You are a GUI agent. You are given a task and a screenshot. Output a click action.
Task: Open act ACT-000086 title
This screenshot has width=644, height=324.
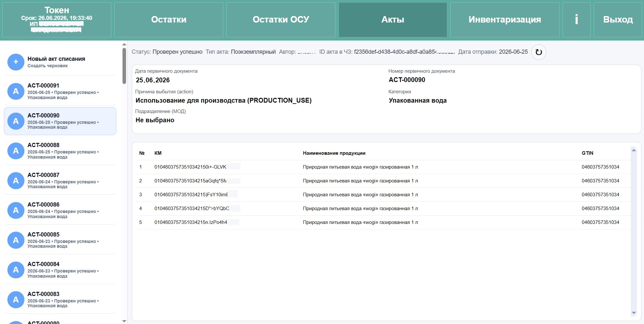click(43, 205)
